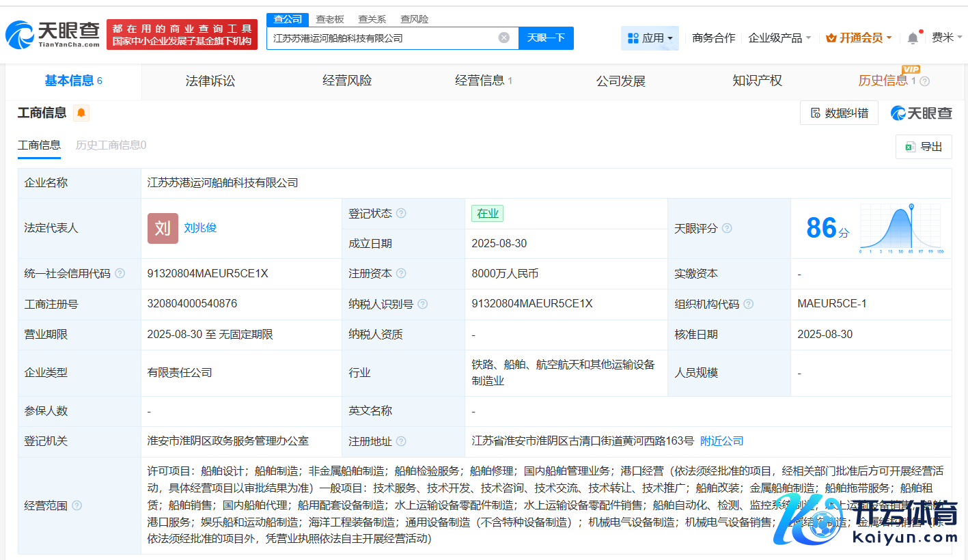Open the 附近公司 link
Image resolution: width=968 pixels, height=560 pixels.
coord(721,441)
